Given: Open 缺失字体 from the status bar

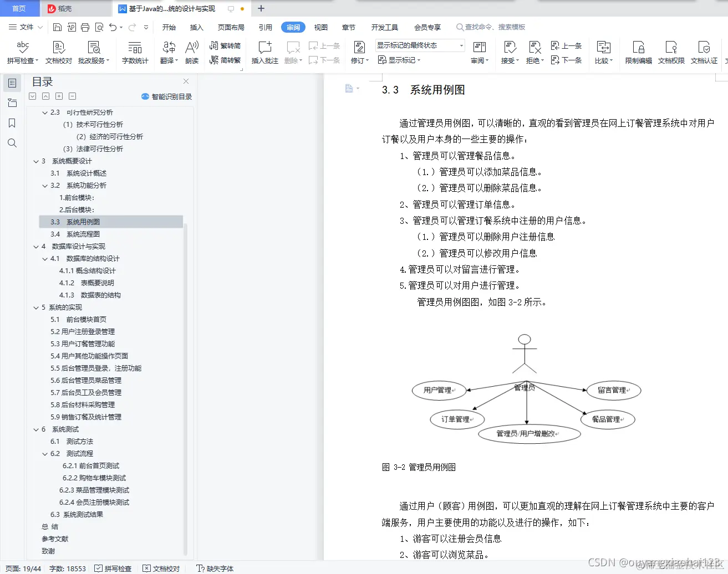Looking at the screenshot, I should coord(215,568).
